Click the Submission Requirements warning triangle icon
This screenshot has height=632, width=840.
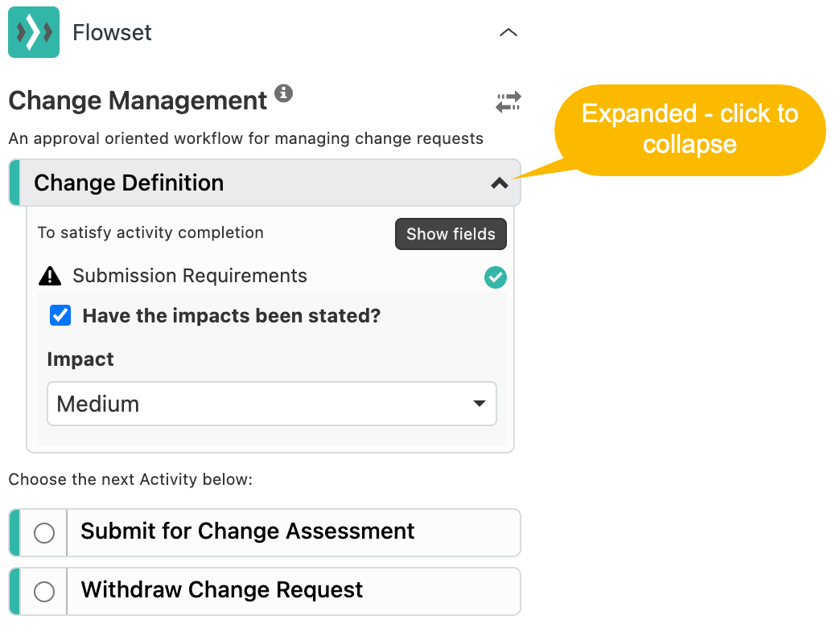click(x=51, y=276)
